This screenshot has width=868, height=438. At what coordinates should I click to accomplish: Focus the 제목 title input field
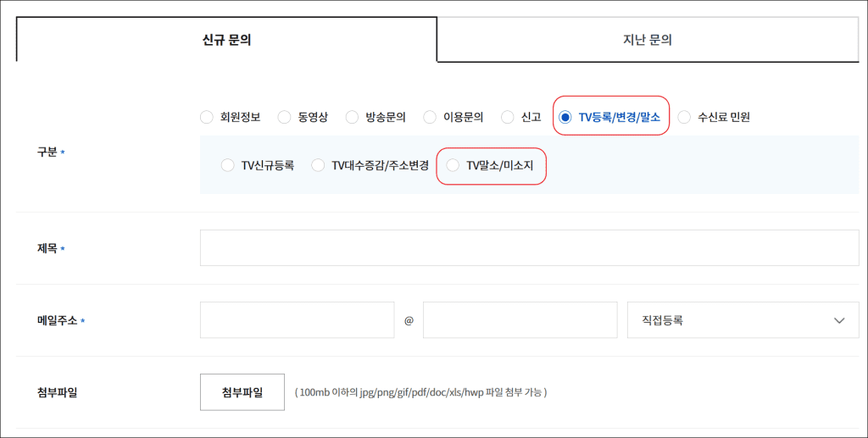pos(529,247)
